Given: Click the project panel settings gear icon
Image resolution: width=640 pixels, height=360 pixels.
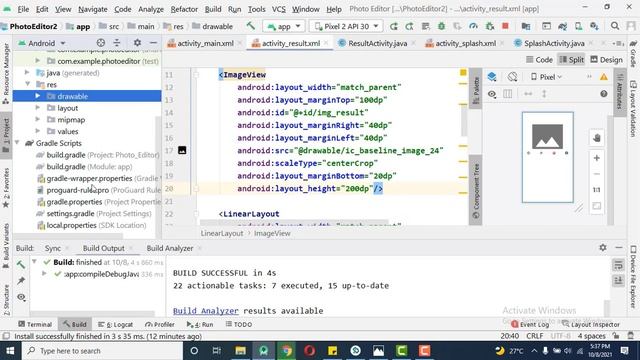Looking at the screenshot, I should 137,43.
